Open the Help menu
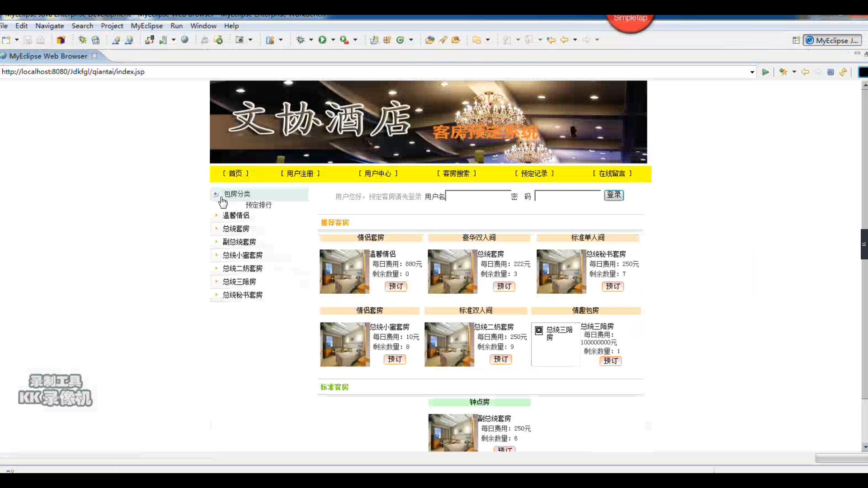 231,26
